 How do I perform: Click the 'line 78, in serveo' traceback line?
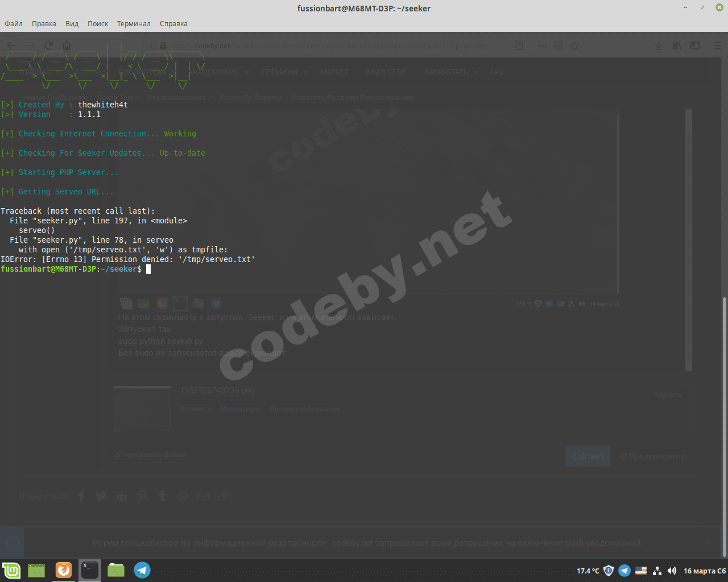[x=92, y=240]
